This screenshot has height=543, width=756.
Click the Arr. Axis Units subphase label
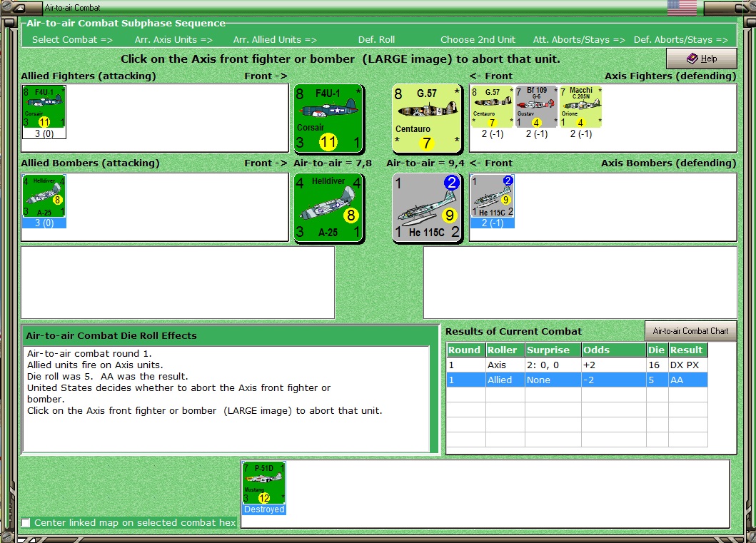[x=173, y=40]
